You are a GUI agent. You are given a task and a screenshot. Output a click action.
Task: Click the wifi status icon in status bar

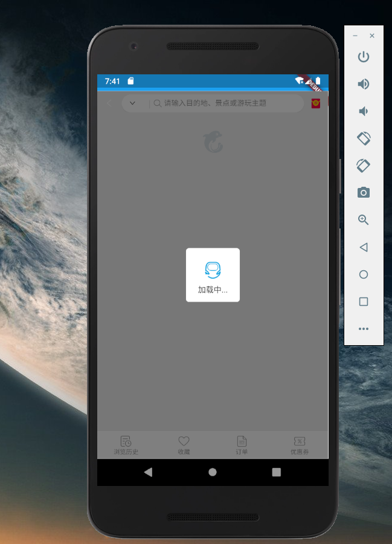299,81
